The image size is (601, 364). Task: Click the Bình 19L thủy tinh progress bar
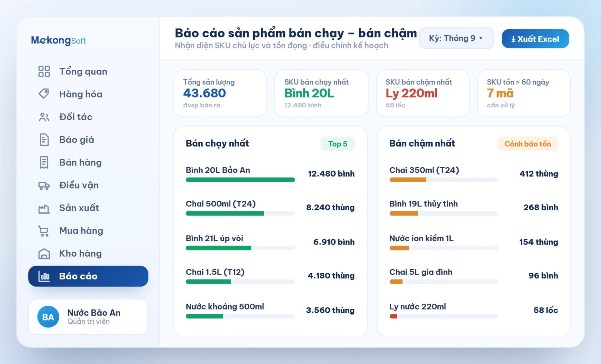click(444, 214)
